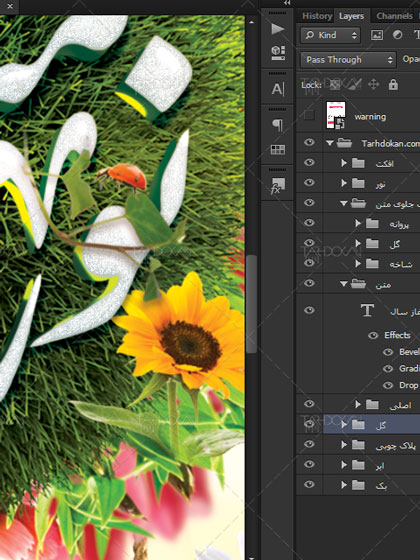This screenshot has height=560, width=420.
Task: Lock layer position icon
Action: (x=373, y=85)
